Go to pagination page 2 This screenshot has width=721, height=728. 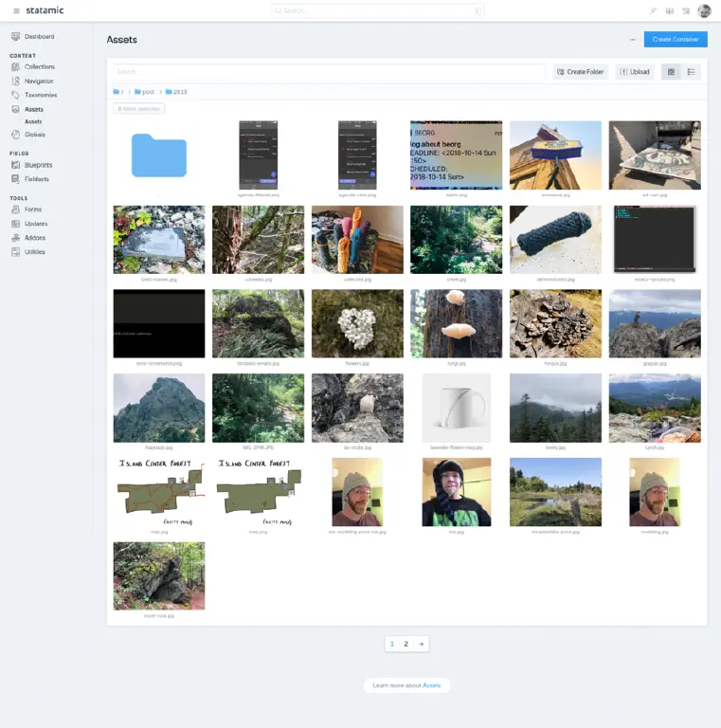click(406, 644)
